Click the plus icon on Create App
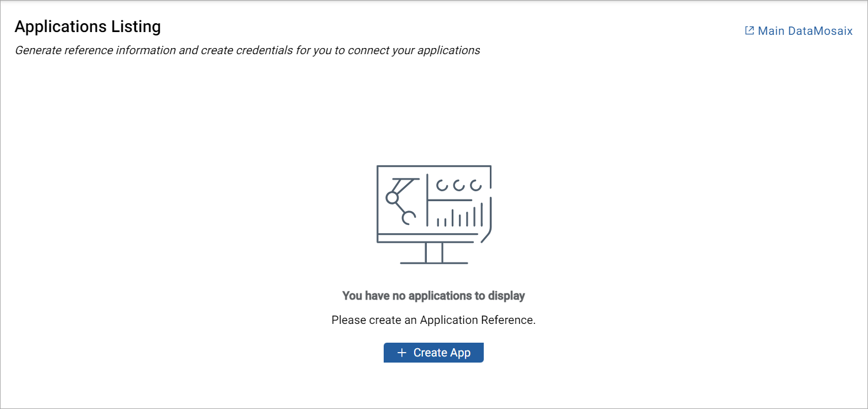Screen dimensions: 868x409 [x=402, y=353]
